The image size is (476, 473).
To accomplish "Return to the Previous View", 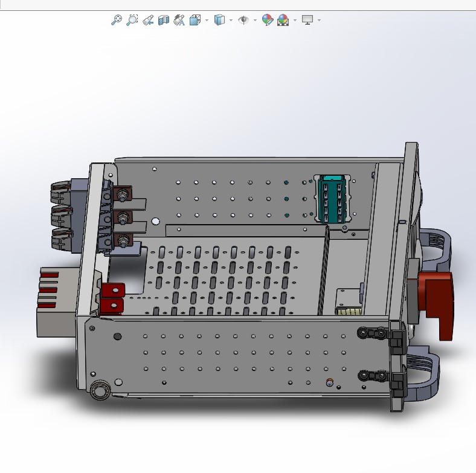I will coord(148,20).
